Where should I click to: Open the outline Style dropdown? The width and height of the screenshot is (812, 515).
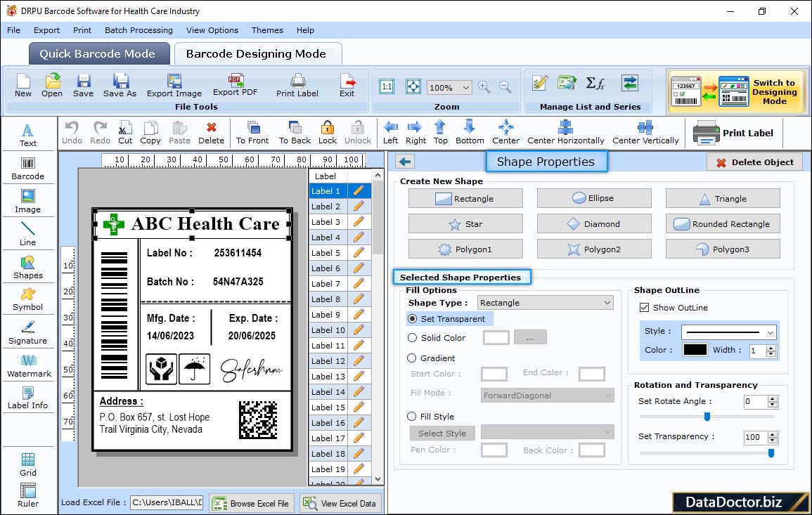(770, 332)
